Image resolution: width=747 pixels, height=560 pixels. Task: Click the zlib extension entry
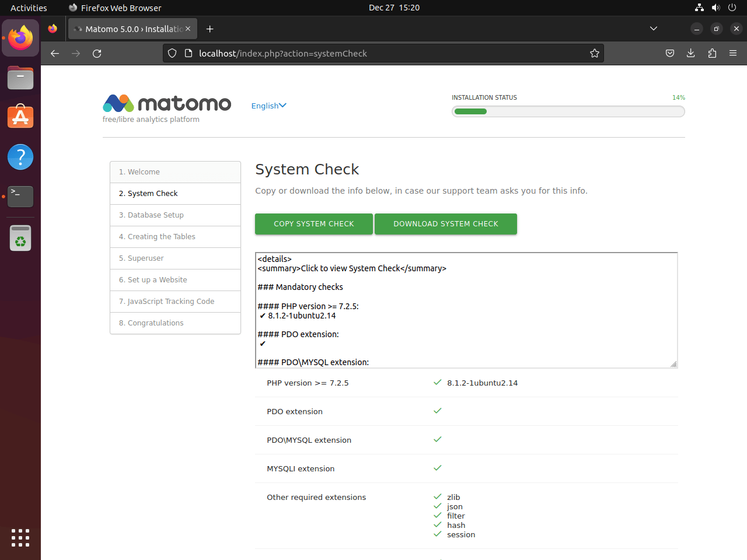coord(453,498)
